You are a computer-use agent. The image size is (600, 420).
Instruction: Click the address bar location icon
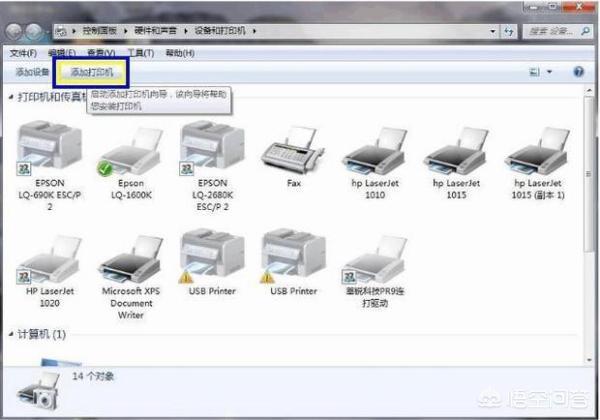[x=61, y=31]
